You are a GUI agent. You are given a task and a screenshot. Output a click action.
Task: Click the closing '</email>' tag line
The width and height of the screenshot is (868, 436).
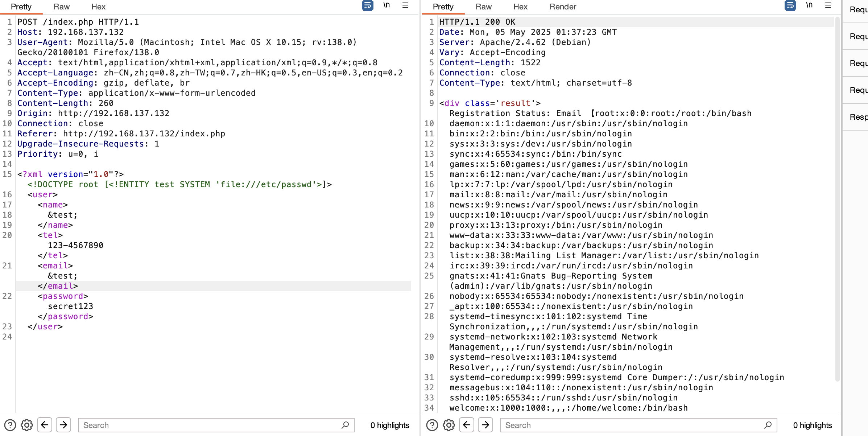point(58,286)
